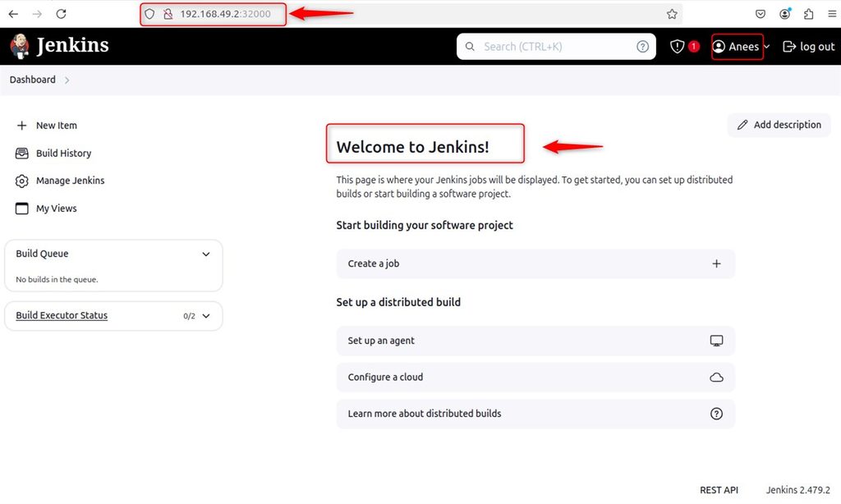Click the Dashboard breadcrumb

tap(33, 80)
